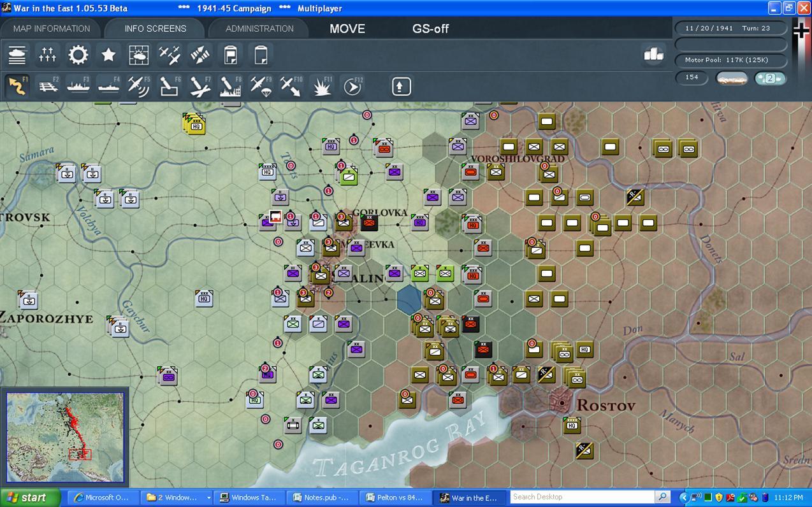Open the production gear icon
This screenshot has width=812, height=507.
[78, 55]
